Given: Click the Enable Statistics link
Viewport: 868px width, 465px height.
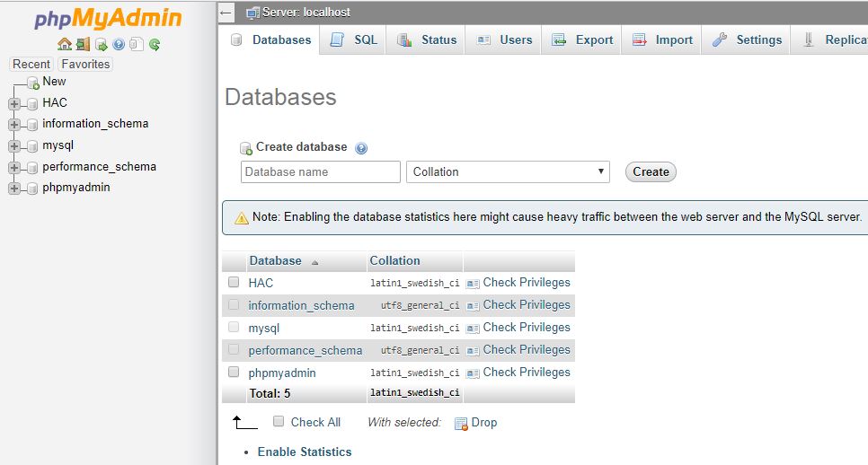Looking at the screenshot, I should 305,452.
